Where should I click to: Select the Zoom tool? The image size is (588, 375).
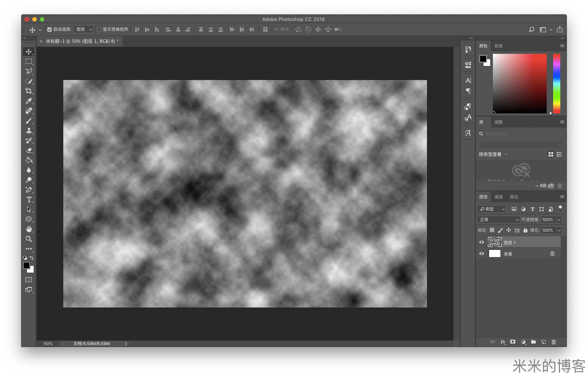point(29,239)
